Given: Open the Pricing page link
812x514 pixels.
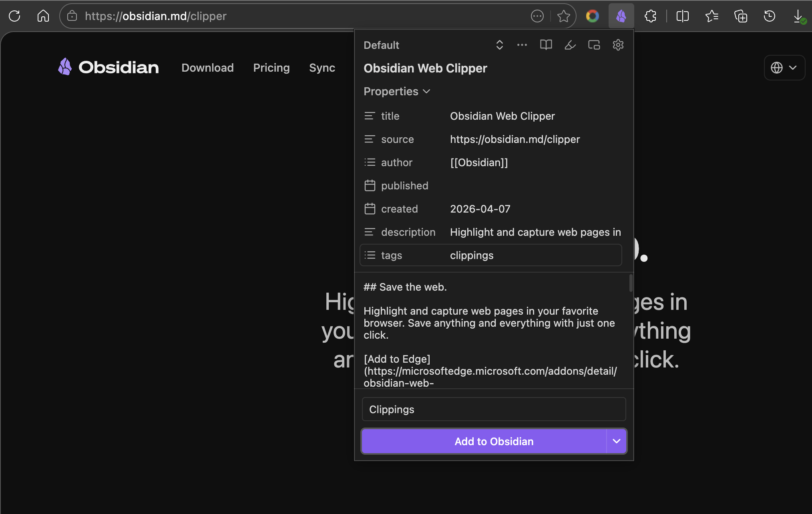Looking at the screenshot, I should [271, 68].
